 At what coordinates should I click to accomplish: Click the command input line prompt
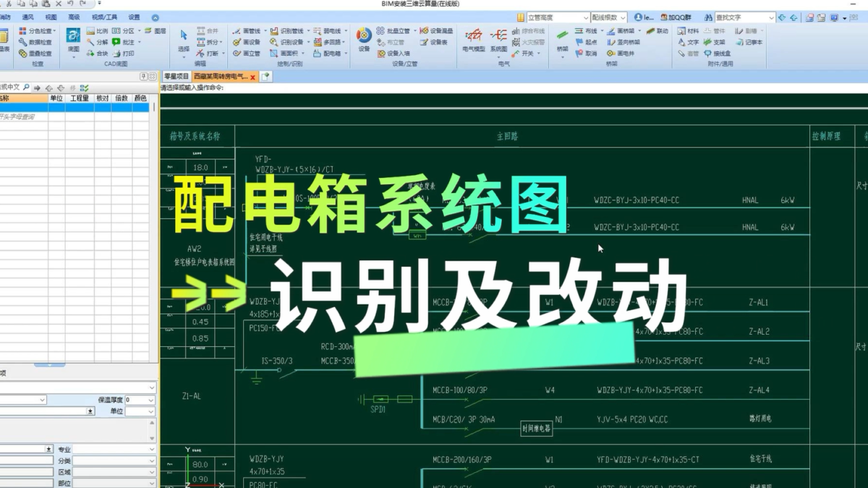pyautogui.click(x=192, y=87)
